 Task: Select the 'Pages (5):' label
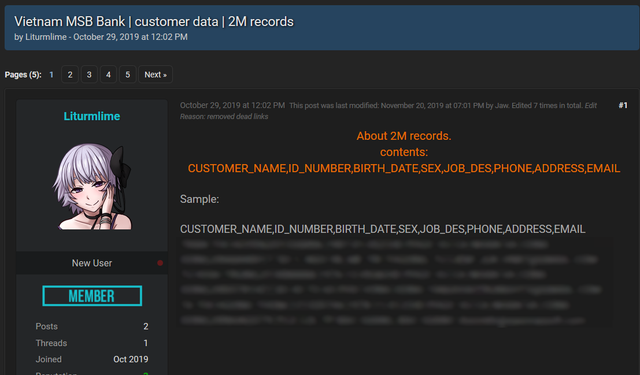23,75
